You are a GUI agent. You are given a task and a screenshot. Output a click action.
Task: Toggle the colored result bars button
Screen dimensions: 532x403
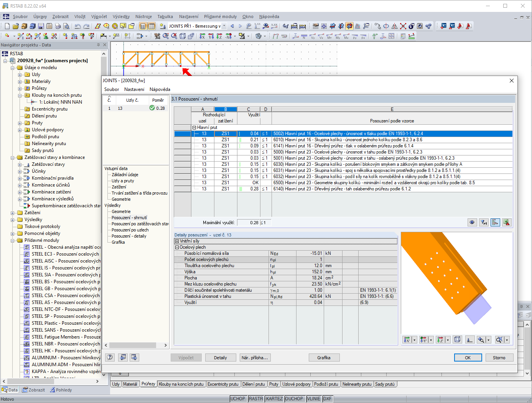click(x=495, y=222)
